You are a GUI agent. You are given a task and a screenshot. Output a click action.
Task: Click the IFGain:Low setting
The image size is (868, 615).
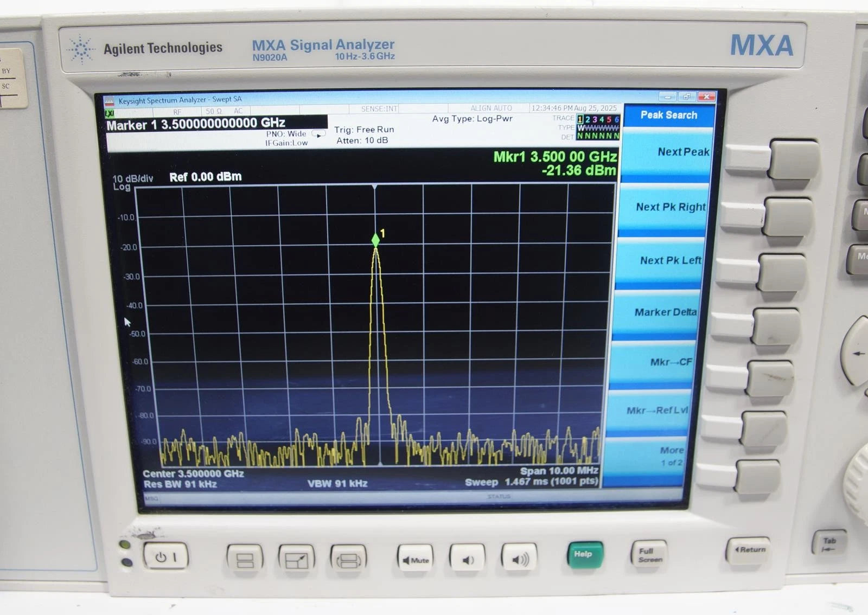pos(286,143)
